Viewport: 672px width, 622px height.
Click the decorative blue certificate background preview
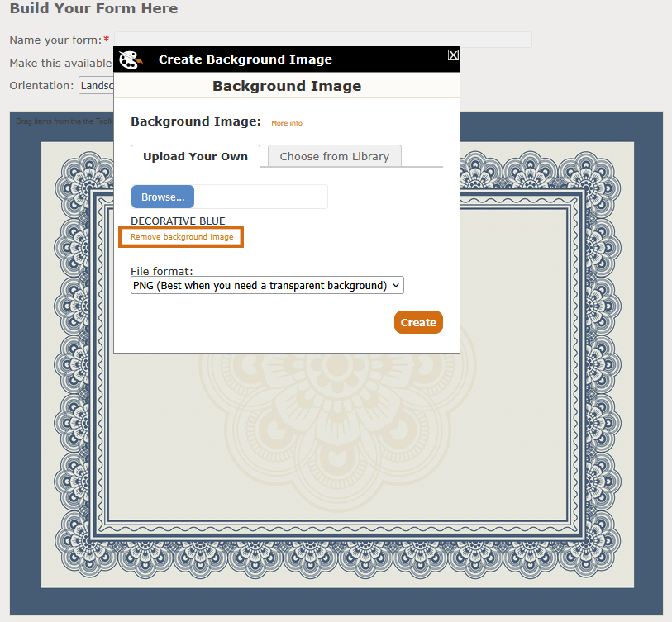click(x=337, y=364)
